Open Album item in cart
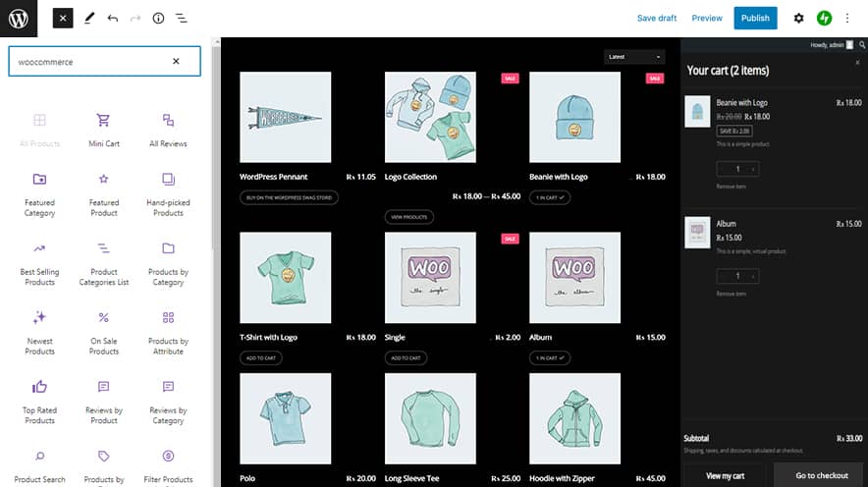The image size is (868, 487). 727,224
